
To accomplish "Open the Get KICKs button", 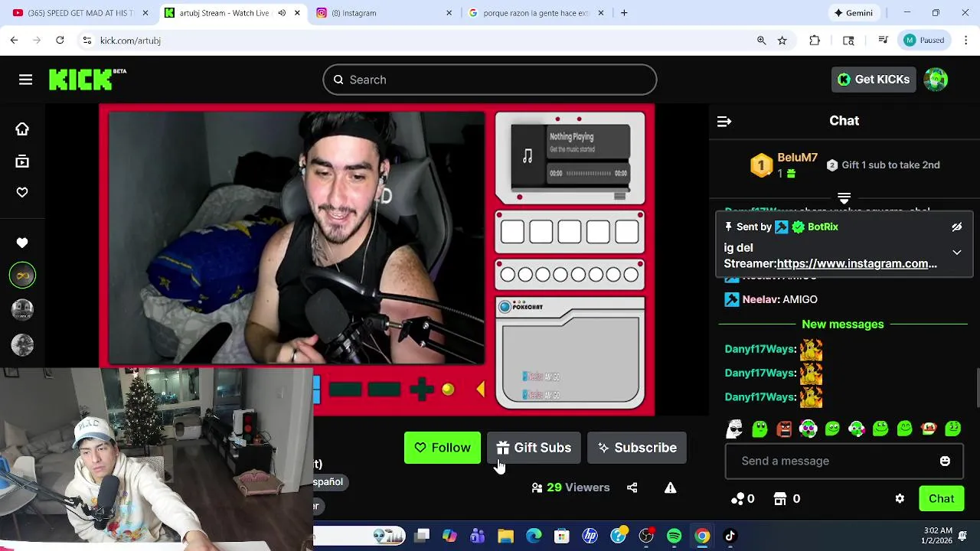I will pyautogui.click(x=874, y=80).
